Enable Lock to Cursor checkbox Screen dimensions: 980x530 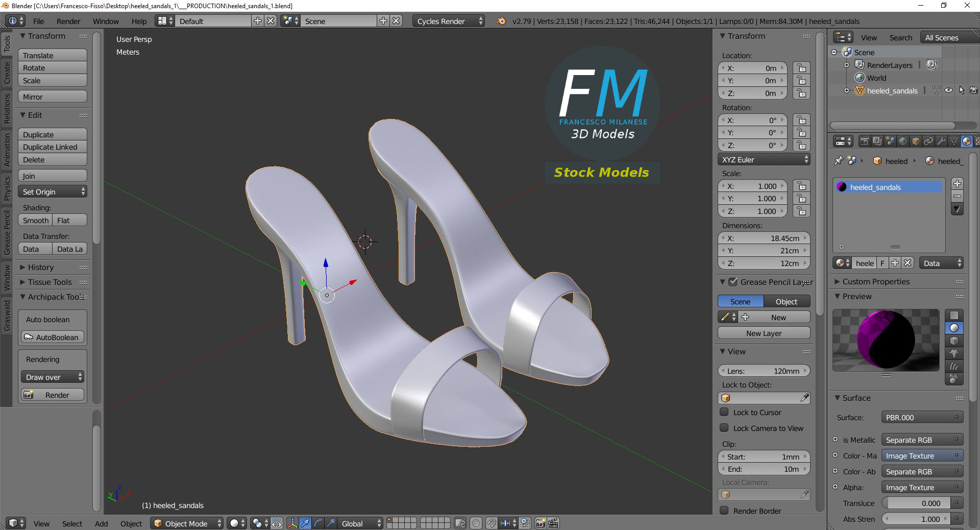724,412
